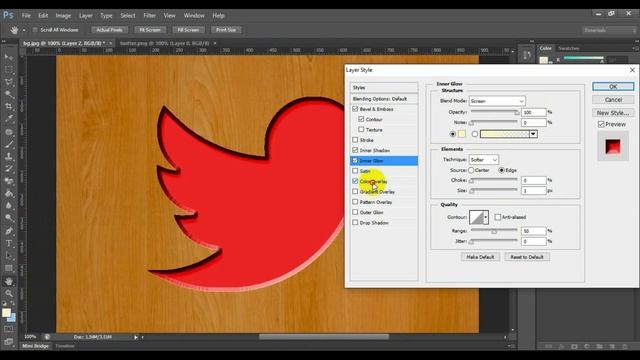640x360 pixels.
Task: Toggle Quick Mask mode icon
Action: pyautogui.click(x=9, y=329)
